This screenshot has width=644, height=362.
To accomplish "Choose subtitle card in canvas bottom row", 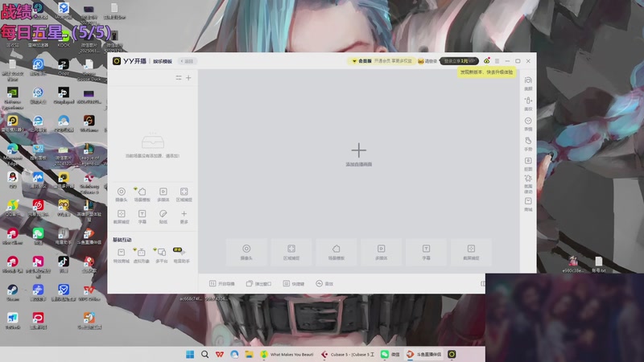I will coord(427,251).
